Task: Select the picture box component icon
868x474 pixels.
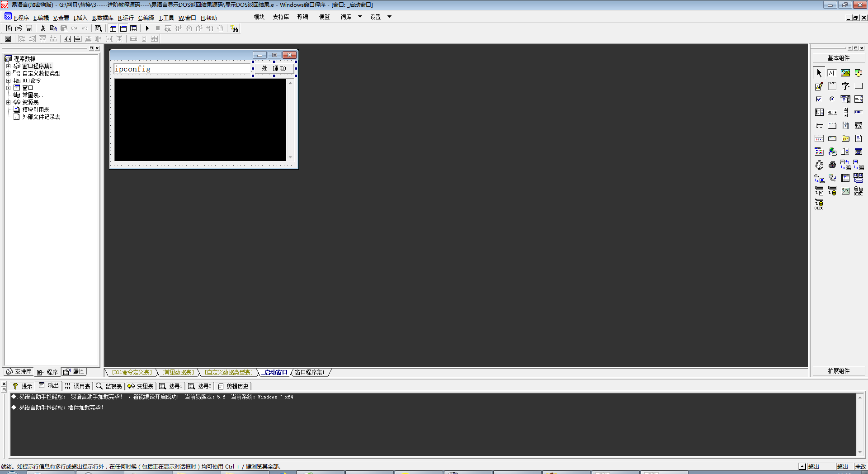Action: [845, 73]
